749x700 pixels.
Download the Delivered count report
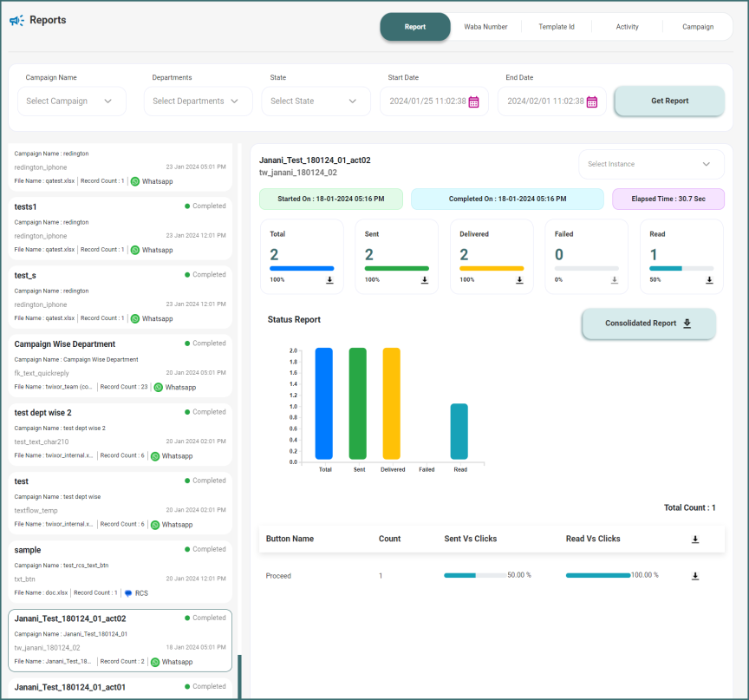tap(519, 280)
